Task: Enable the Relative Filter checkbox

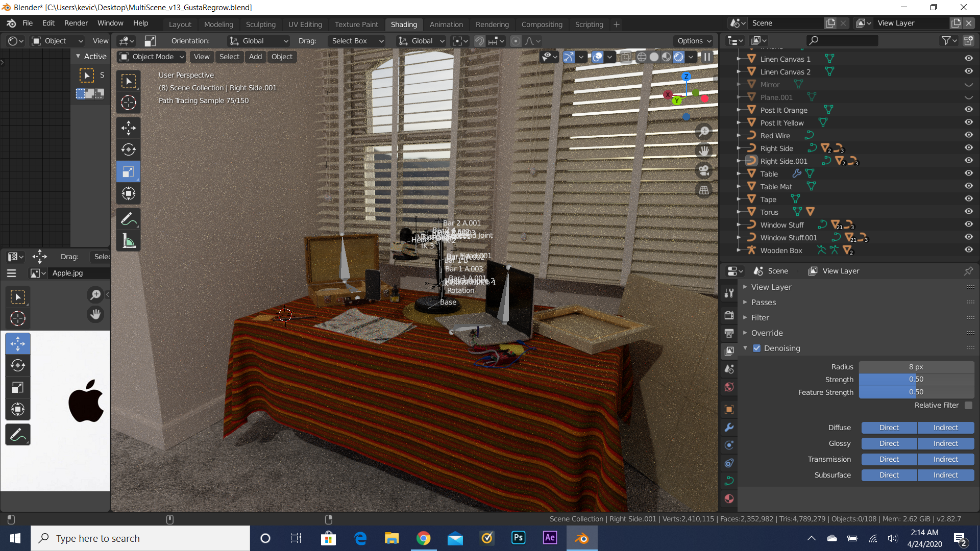Action: (x=968, y=405)
